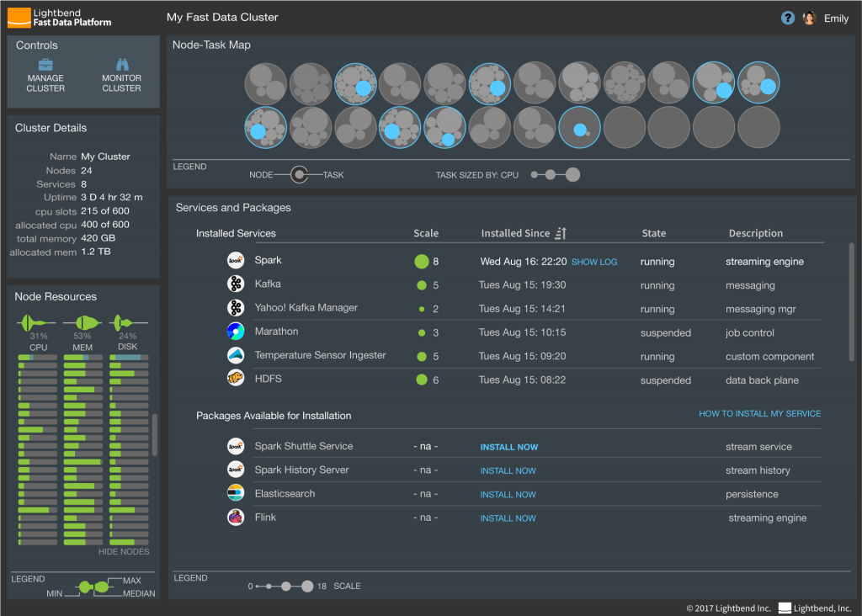Click the State column header

coord(653,233)
